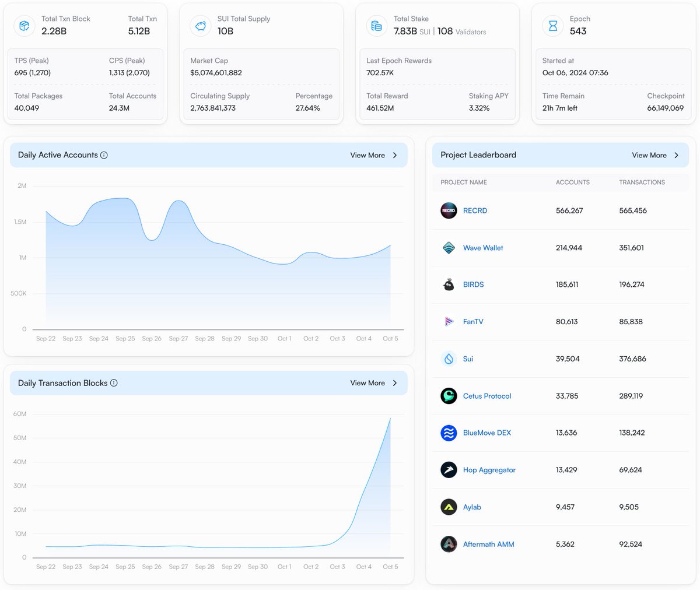Image resolution: width=700 pixels, height=590 pixels.
Task: Click the SUI Total Supply piggy bank icon
Action: click(201, 26)
